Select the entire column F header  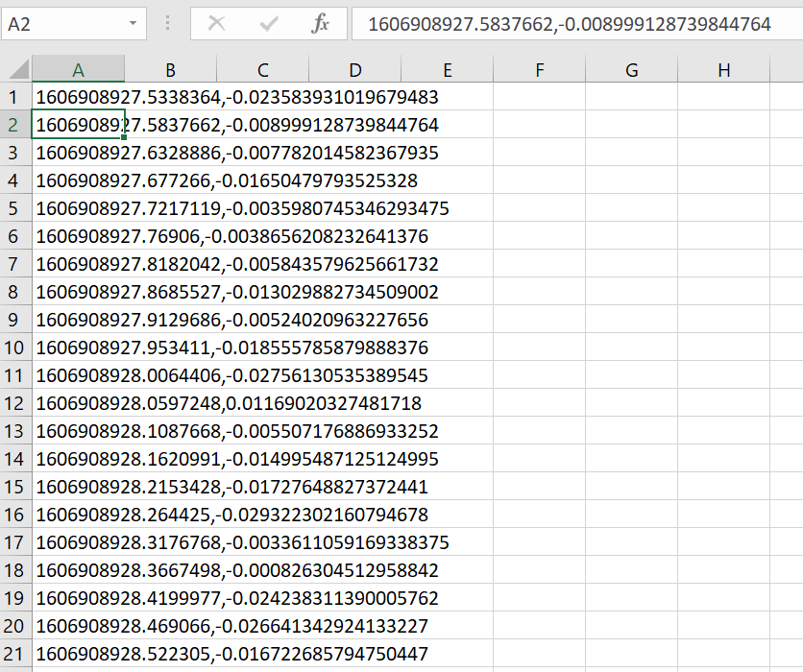pyautogui.click(x=539, y=69)
